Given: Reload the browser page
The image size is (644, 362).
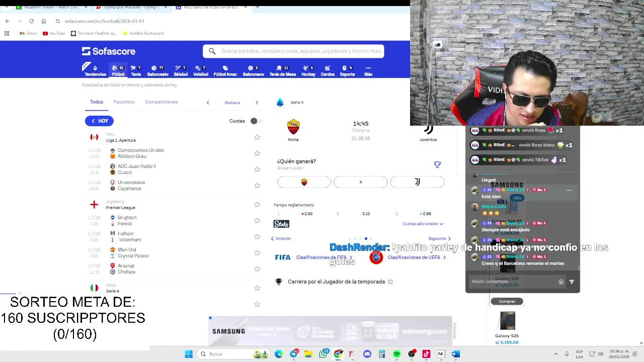Looking at the screenshot, I should pos(31,21).
